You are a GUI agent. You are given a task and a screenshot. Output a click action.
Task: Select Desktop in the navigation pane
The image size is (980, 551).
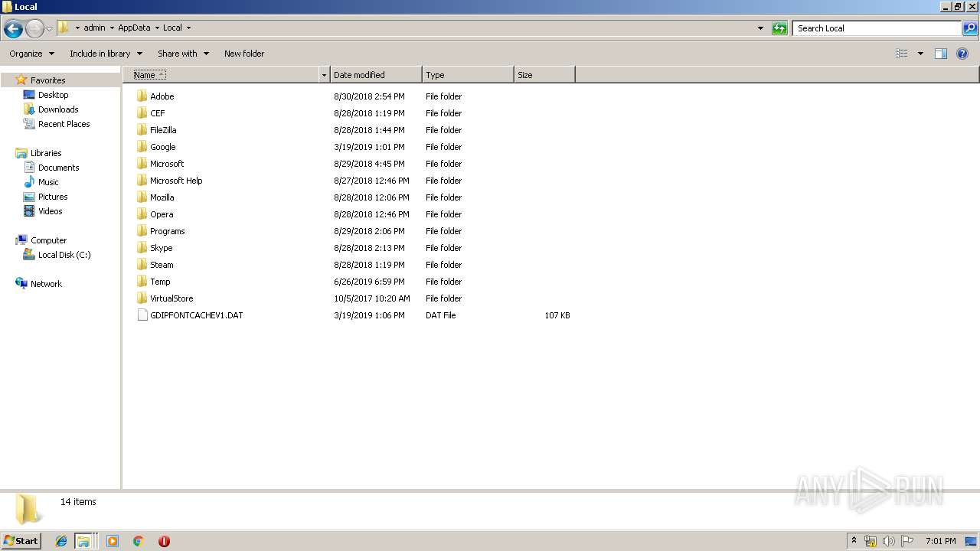pyautogui.click(x=53, y=95)
